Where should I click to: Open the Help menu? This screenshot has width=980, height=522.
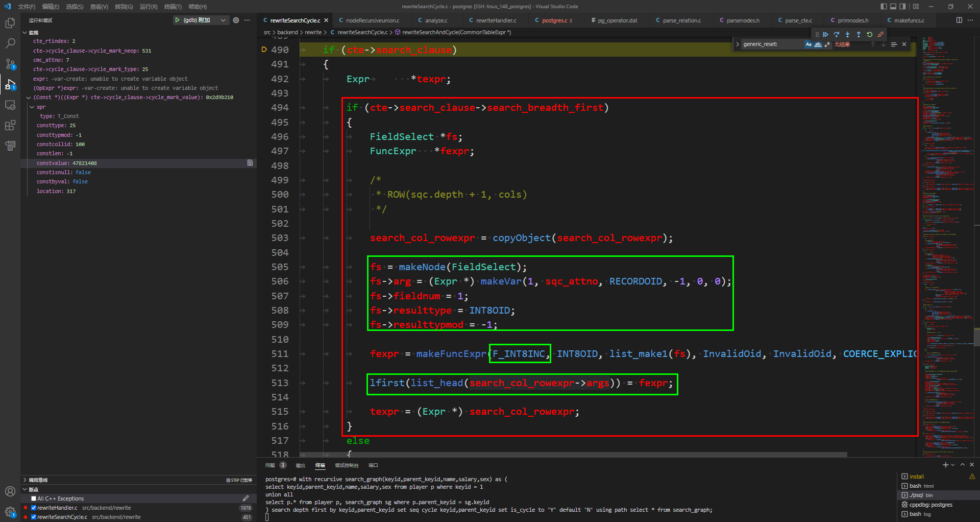click(198, 7)
